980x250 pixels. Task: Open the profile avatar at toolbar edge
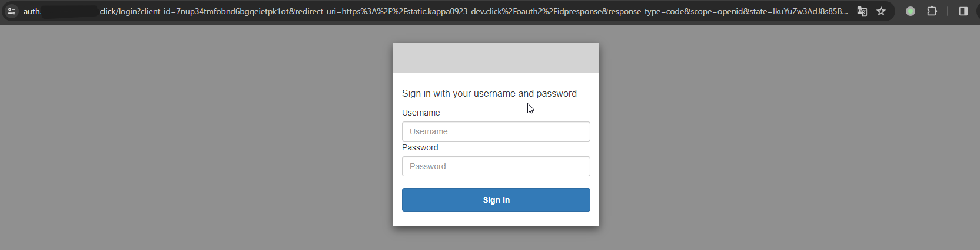point(978,11)
